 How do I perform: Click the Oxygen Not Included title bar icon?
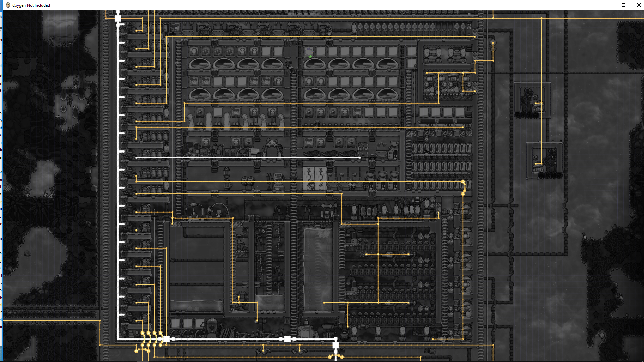tap(8, 5)
